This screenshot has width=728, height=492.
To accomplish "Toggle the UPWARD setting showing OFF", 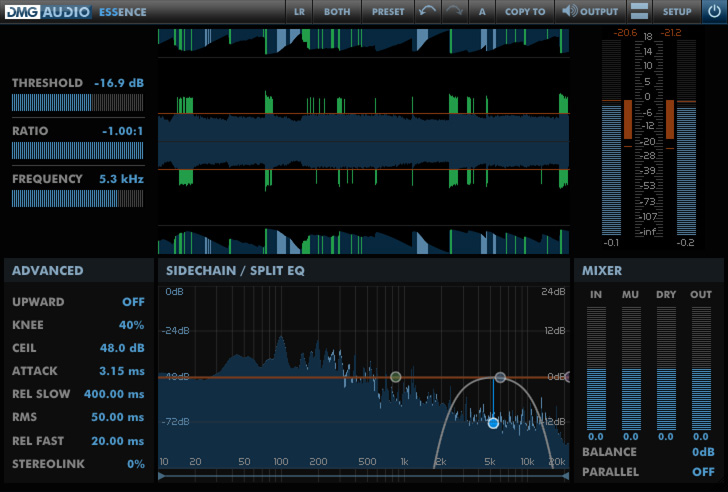I will 133,302.
